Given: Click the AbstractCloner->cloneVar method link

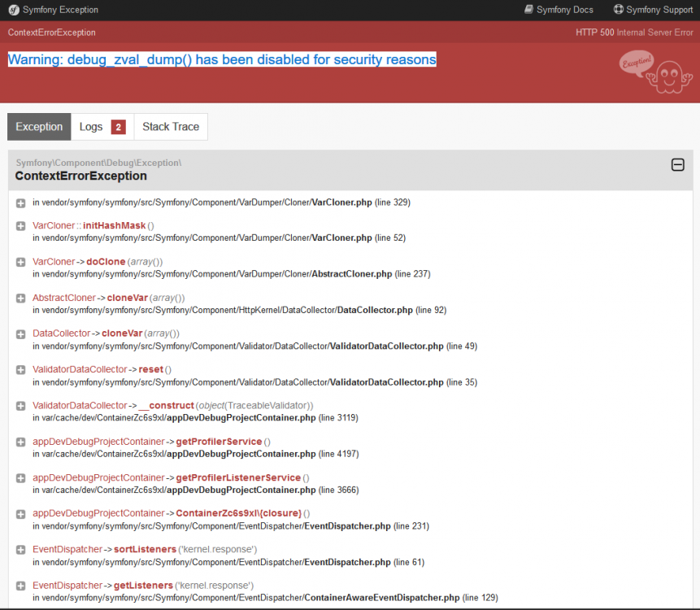Looking at the screenshot, I should [x=89, y=298].
